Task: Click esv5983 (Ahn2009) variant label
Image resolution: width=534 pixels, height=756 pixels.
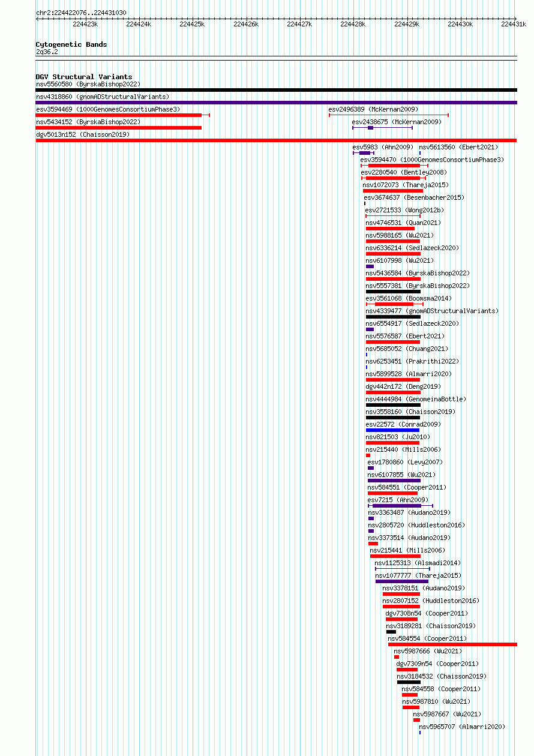Action: [x=383, y=147]
